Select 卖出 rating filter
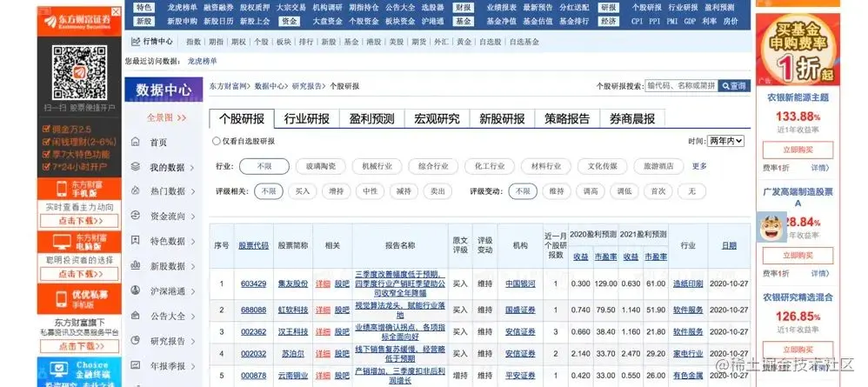The height and width of the screenshot is (387, 868). [x=437, y=191]
